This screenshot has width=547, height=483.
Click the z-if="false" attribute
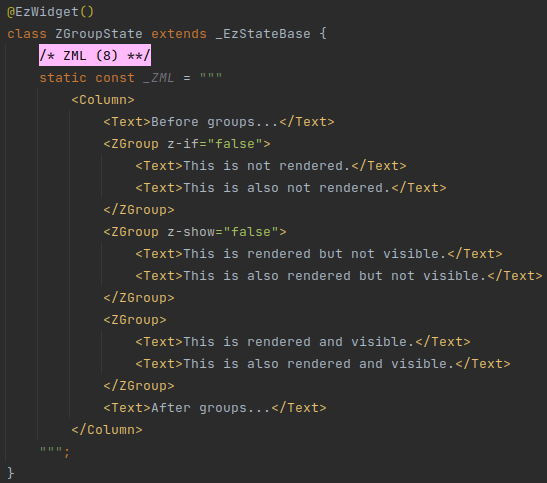(x=219, y=144)
